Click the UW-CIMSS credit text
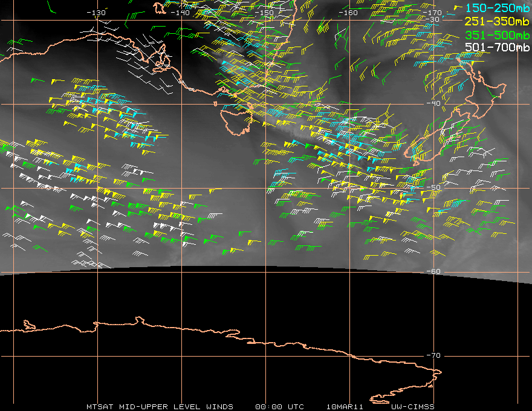 412,406
